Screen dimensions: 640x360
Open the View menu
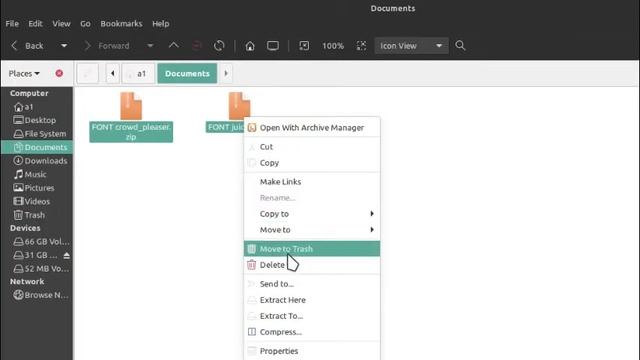pyautogui.click(x=61, y=24)
